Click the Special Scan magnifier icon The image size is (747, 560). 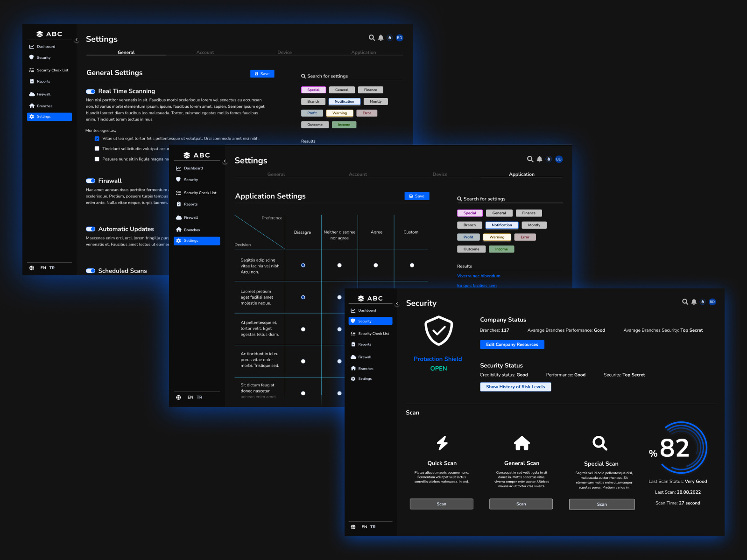[600, 443]
